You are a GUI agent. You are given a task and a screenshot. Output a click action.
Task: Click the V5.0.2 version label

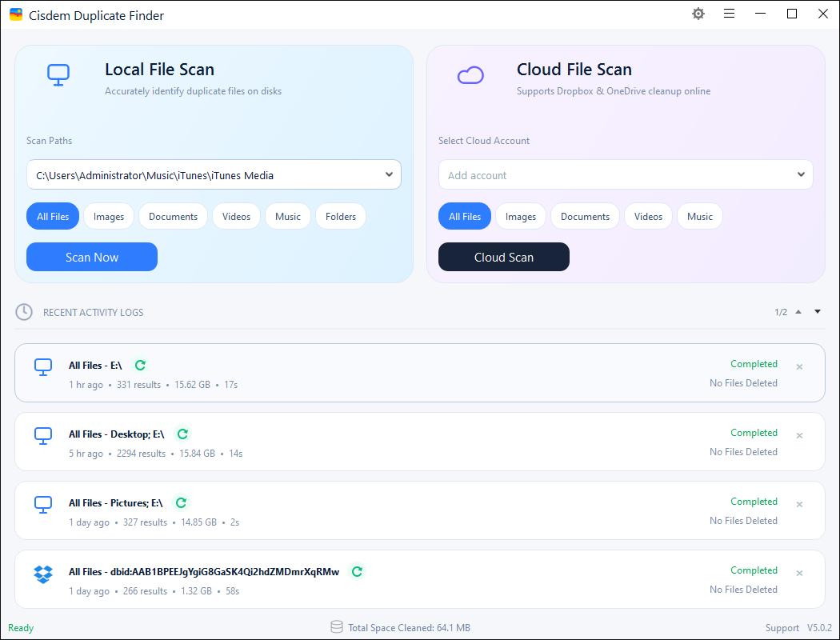[x=818, y=628]
